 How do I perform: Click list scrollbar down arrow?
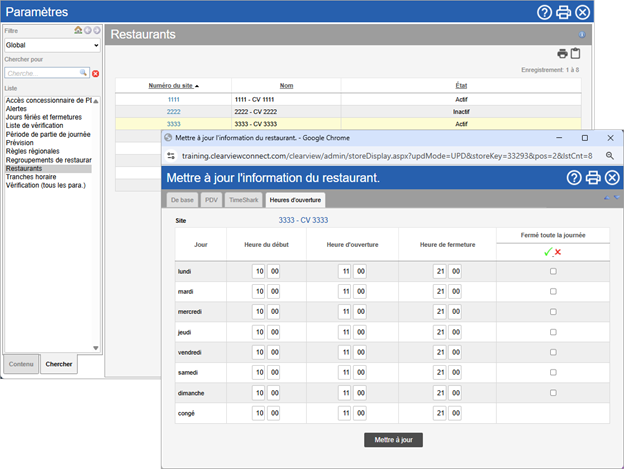[x=96, y=348]
